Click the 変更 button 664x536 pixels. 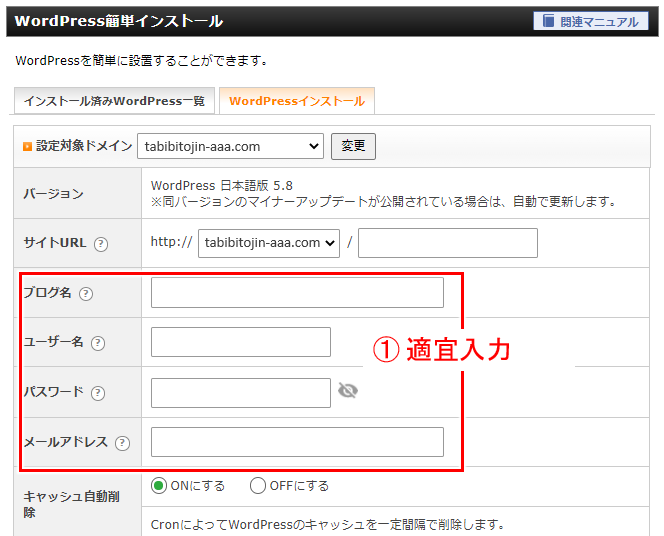(353, 146)
